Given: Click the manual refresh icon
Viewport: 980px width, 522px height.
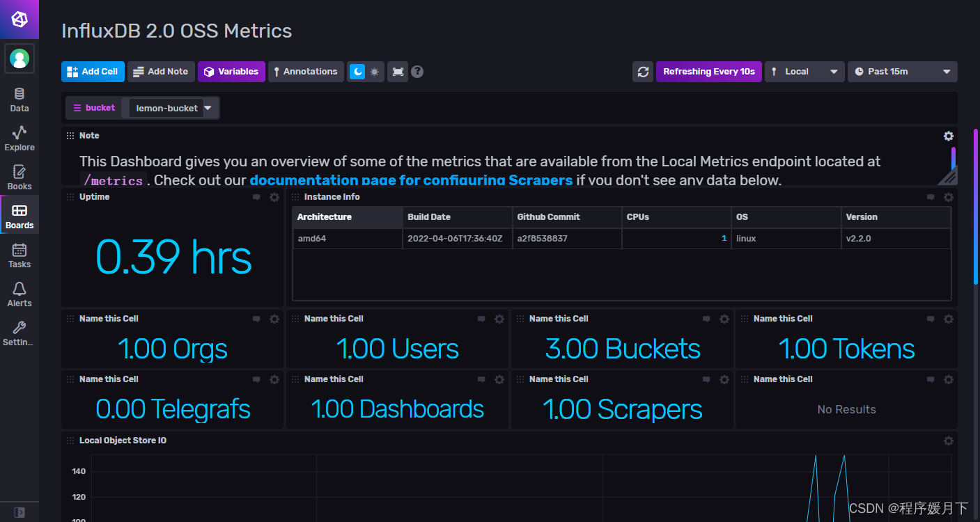Looking at the screenshot, I should pos(643,72).
